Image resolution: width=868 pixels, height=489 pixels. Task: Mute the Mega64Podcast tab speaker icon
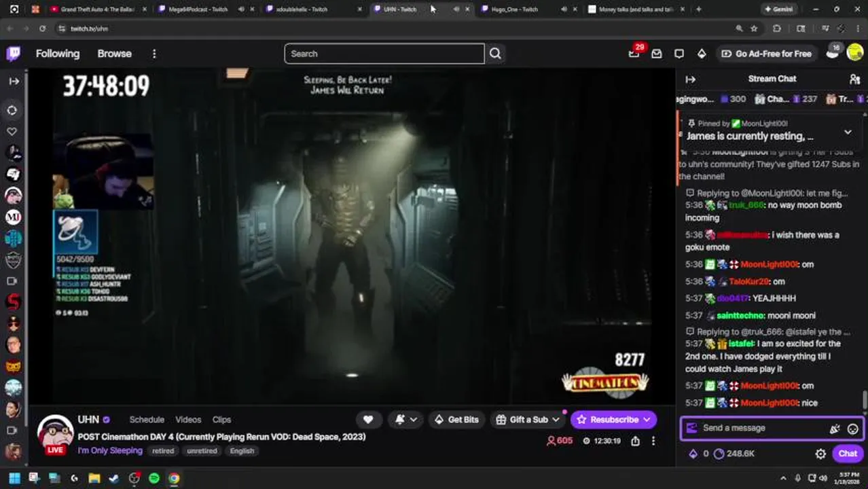[242, 10]
